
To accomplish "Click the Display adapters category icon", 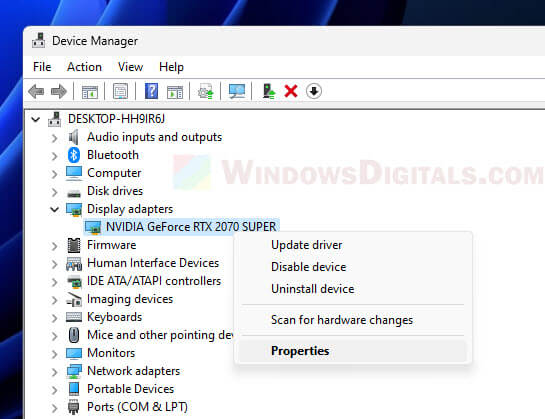I will pos(74,209).
